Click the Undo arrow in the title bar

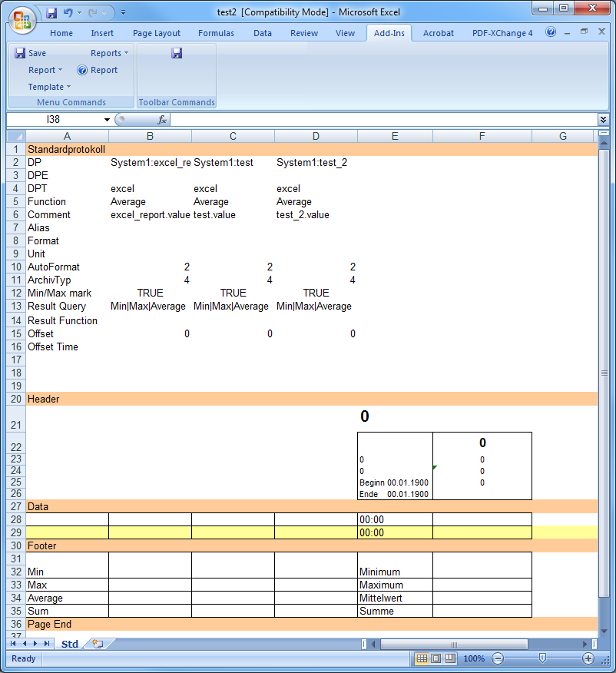click(x=68, y=13)
